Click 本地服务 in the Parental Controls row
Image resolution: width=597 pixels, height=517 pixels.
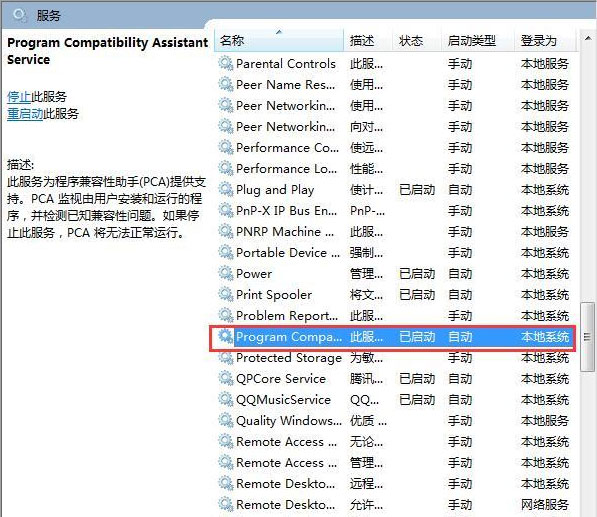545,64
